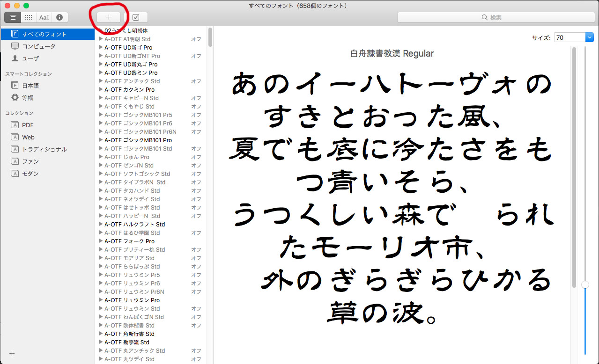Select the Web collection
This screenshot has width=599, height=364.
pos(28,137)
